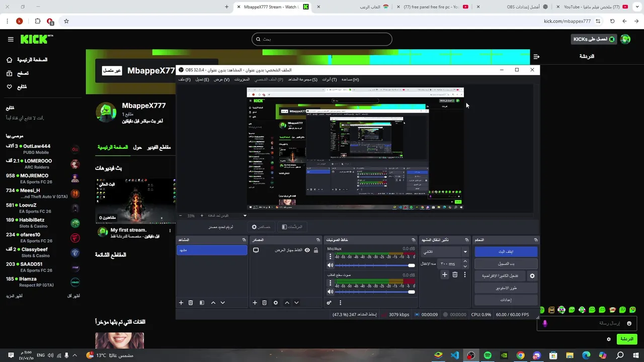Toggle OBS Studio Mode button
Viewport: 644px width, 362px height.
click(x=506, y=288)
